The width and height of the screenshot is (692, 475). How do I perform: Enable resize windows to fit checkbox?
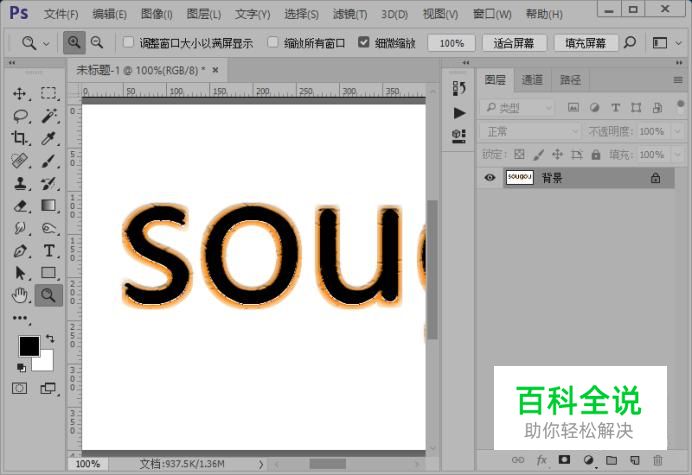(x=128, y=42)
